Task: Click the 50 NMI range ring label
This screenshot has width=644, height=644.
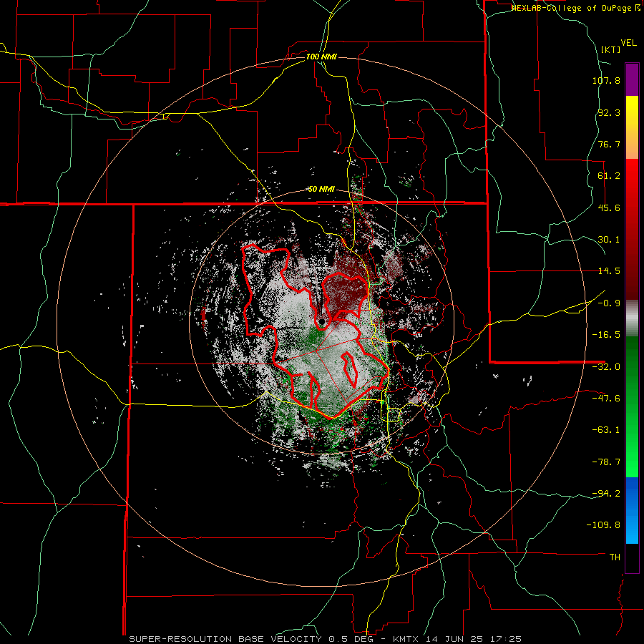Action: point(321,190)
